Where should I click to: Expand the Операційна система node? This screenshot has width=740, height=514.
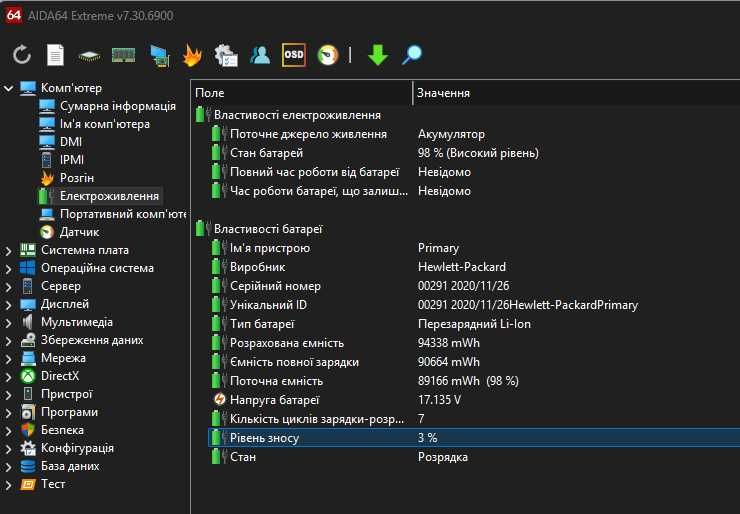pyautogui.click(x=8, y=269)
